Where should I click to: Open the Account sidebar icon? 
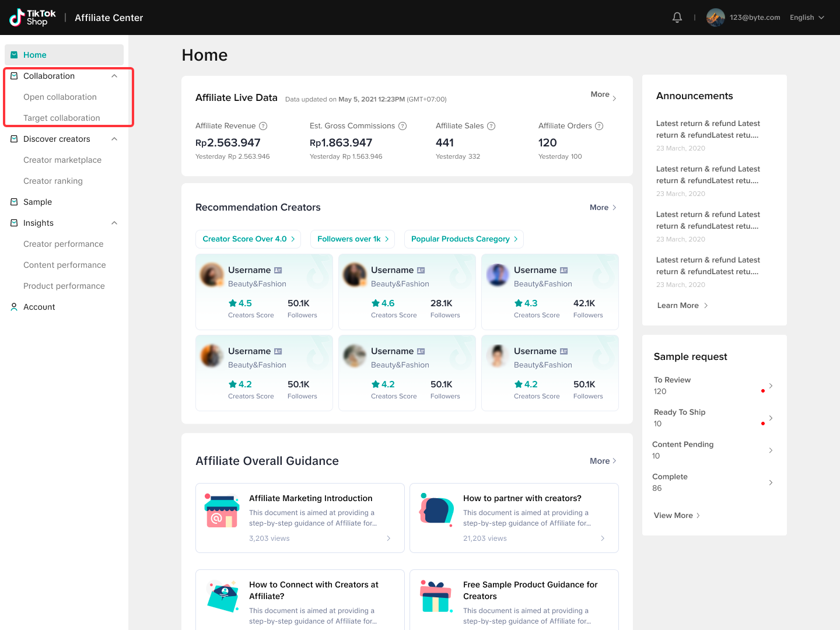pos(13,306)
